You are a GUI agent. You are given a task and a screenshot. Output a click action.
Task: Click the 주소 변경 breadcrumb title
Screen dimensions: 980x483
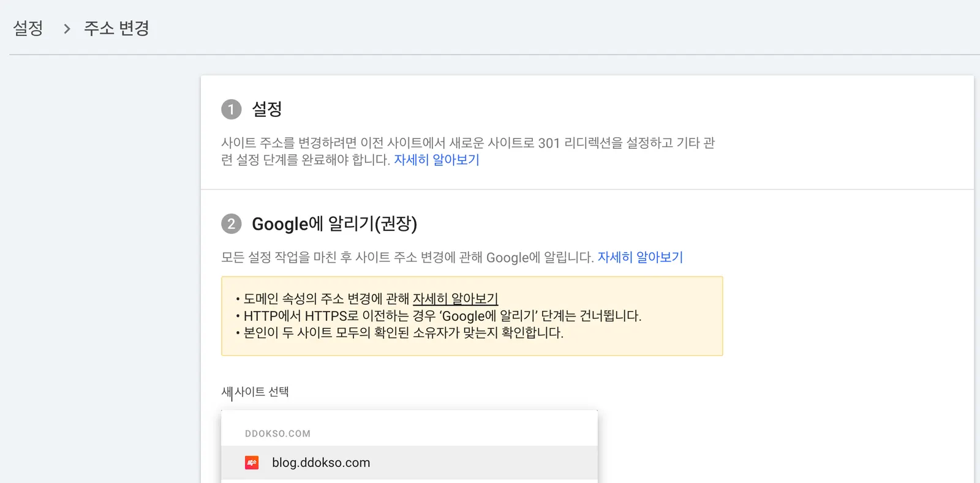(x=116, y=28)
